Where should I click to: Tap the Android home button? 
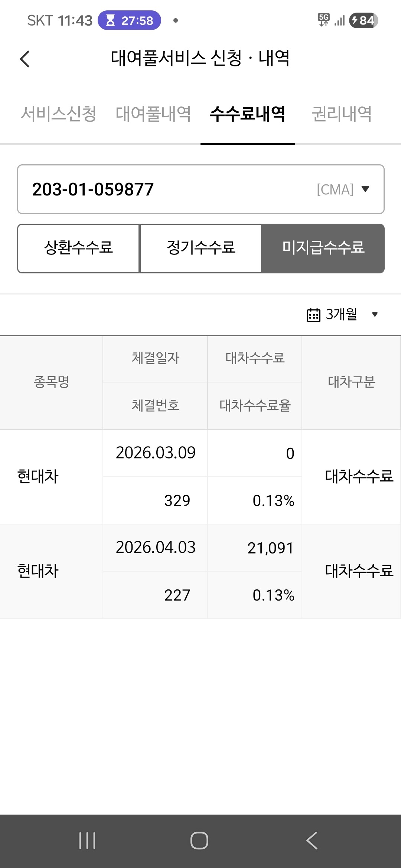click(x=199, y=841)
